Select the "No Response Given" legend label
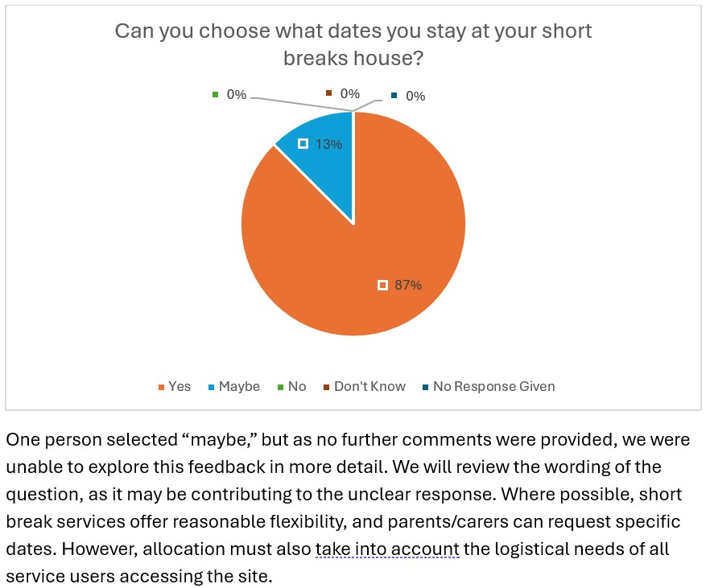Viewport: 710px width, 588px height. tap(493, 386)
